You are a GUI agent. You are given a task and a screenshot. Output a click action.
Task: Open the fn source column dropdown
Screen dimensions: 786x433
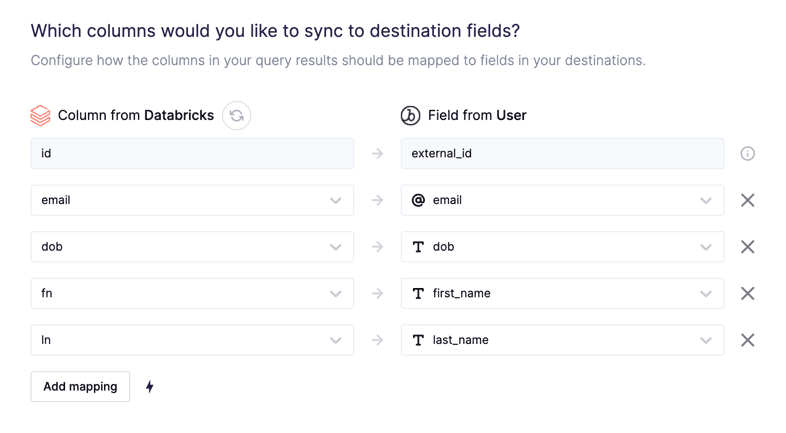click(192, 294)
